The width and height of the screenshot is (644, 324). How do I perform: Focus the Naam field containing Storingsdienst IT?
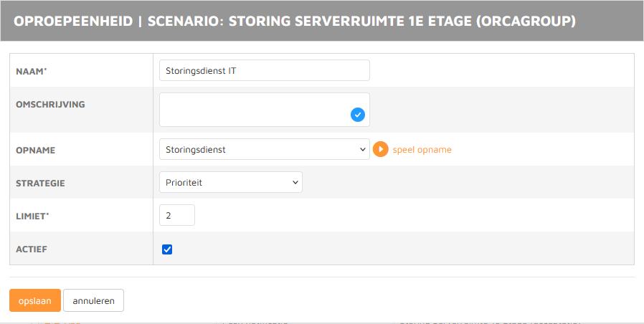tap(264, 71)
